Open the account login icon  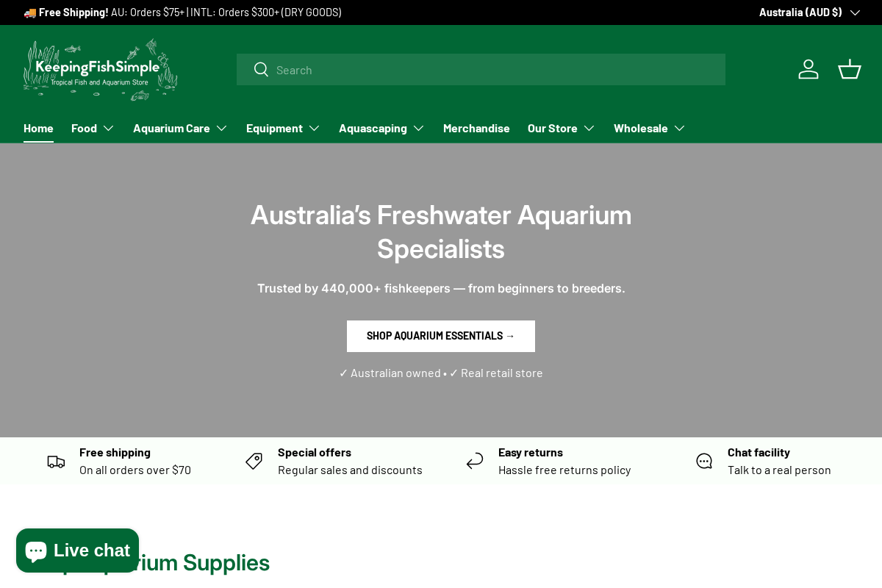tap(808, 69)
